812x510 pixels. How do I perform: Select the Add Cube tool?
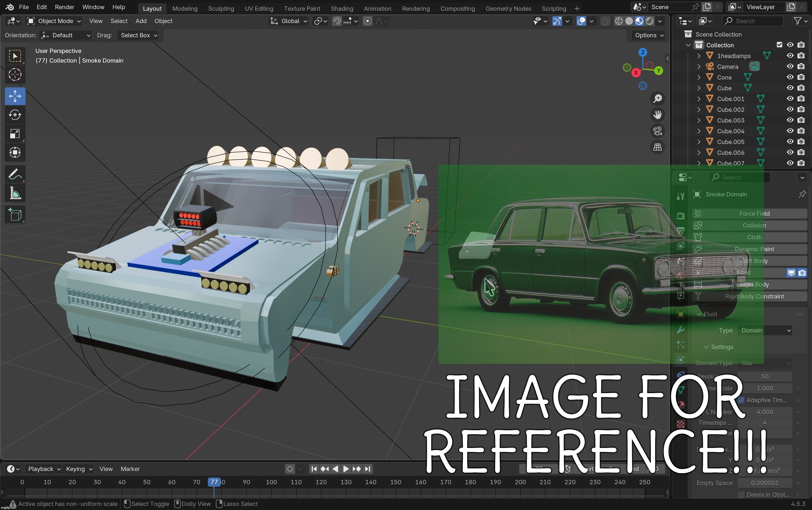tap(15, 214)
